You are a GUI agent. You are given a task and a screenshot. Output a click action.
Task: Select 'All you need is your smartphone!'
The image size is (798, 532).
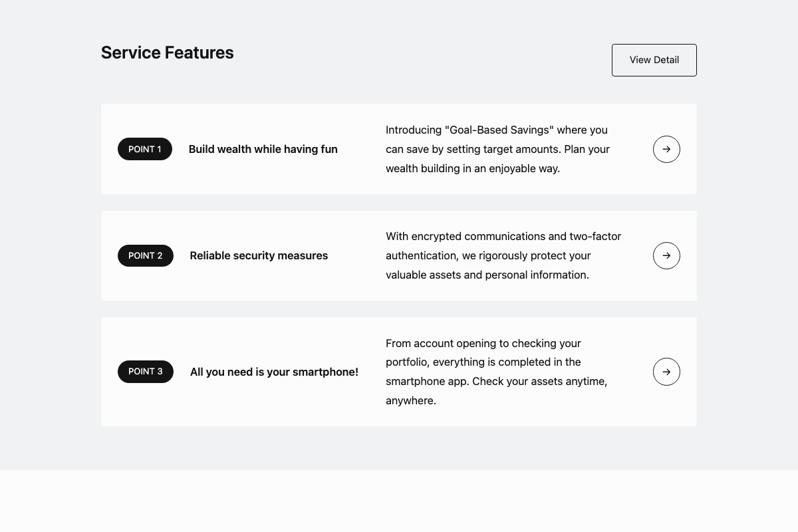click(x=274, y=372)
